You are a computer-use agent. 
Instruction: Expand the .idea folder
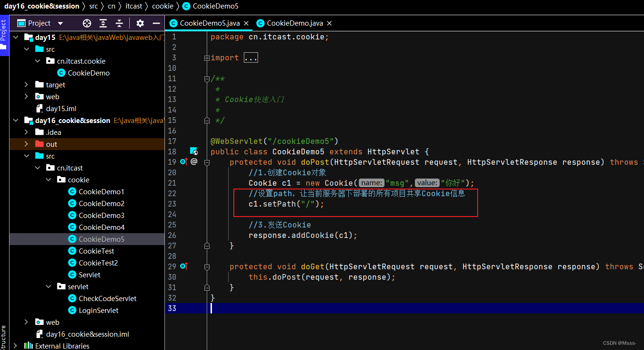coord(27,132)
